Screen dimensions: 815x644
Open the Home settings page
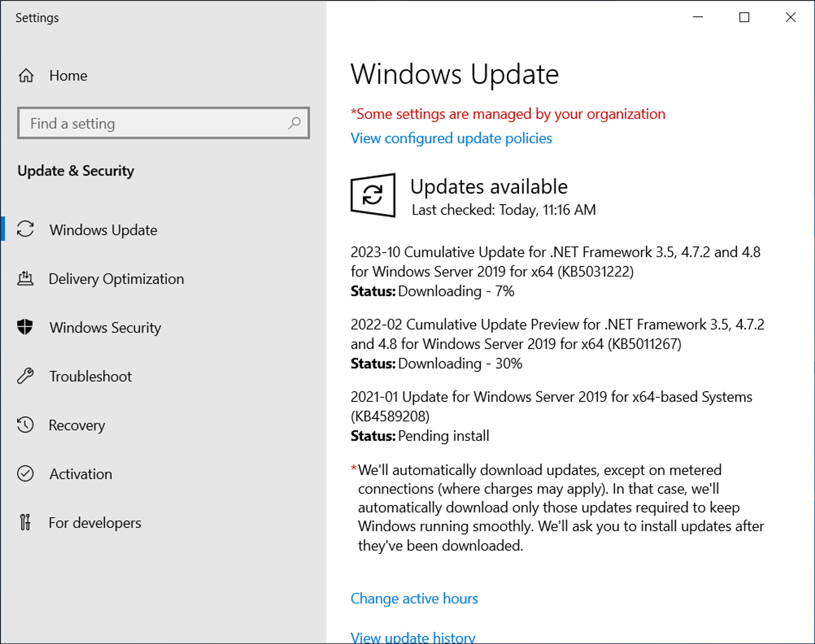tap(68, 76)
